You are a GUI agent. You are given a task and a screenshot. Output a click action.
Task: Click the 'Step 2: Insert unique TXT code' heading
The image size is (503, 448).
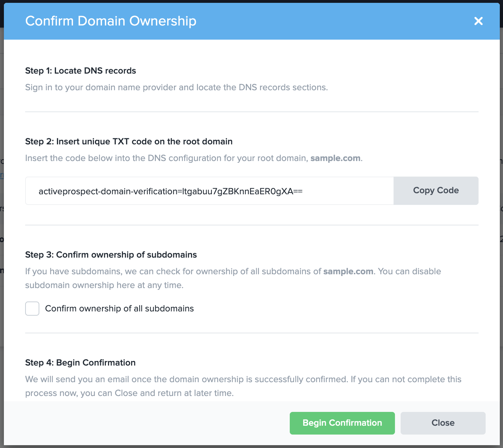pyautogui.click(x=129, y=142)
